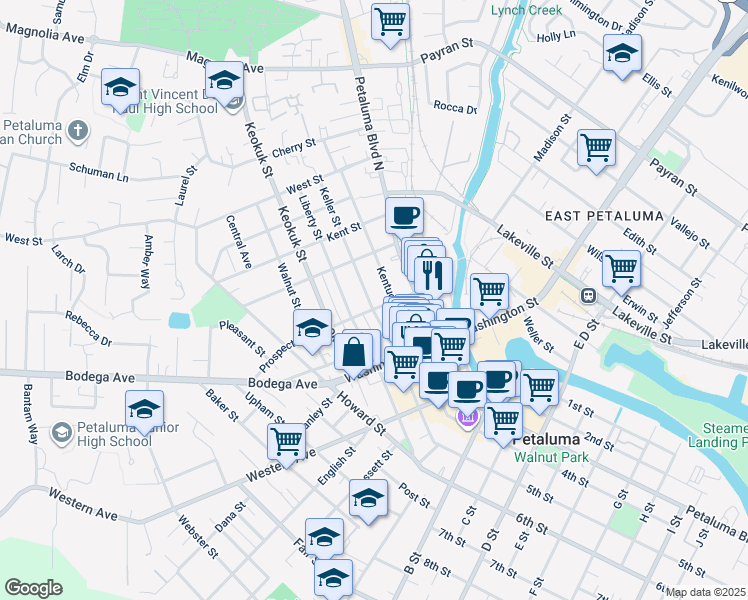This screenshot has width=748, height=600.
Task: Open the Google logo link
Action: (33, 588)
